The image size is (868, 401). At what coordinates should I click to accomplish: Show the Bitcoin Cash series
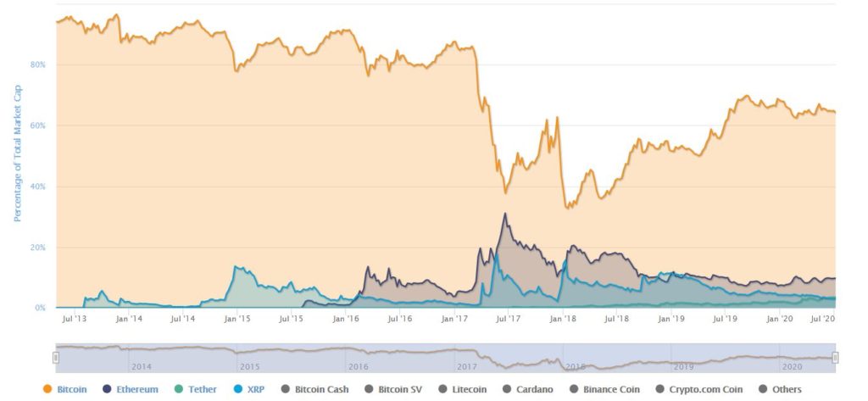(322, 389)
